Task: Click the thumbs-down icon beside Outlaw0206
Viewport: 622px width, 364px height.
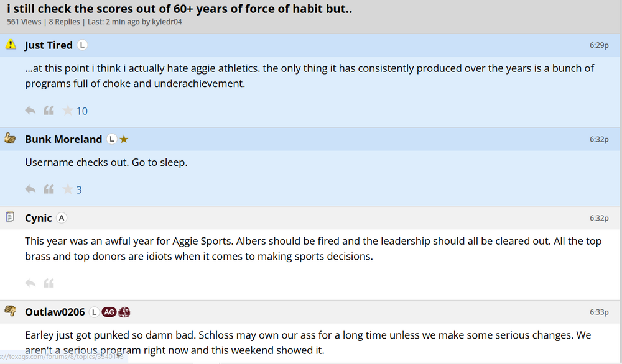Action: [11, 311]
